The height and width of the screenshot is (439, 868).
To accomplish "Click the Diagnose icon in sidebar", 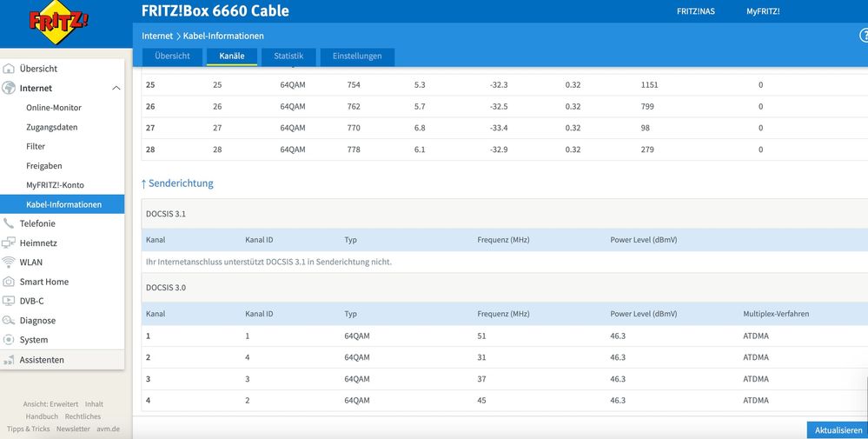I will (10, 321).
